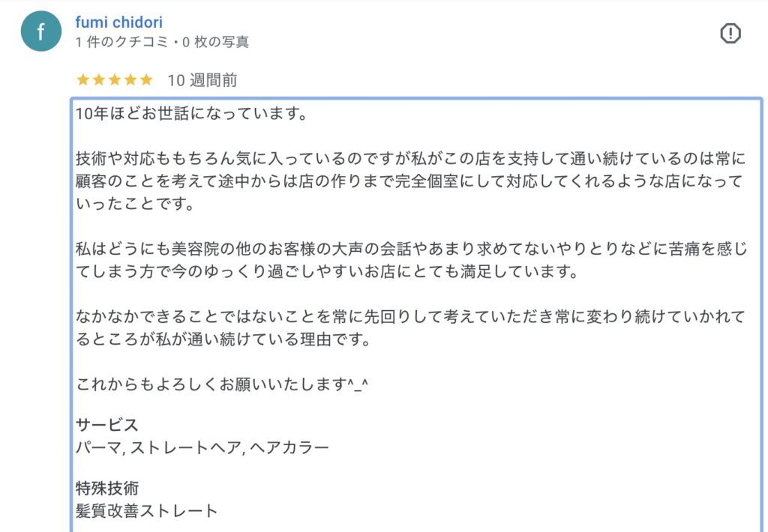Image resolution: width=768 pixels, height=532 pixels.
Task: Click the first star in the rating
Action: pos(82,79)
